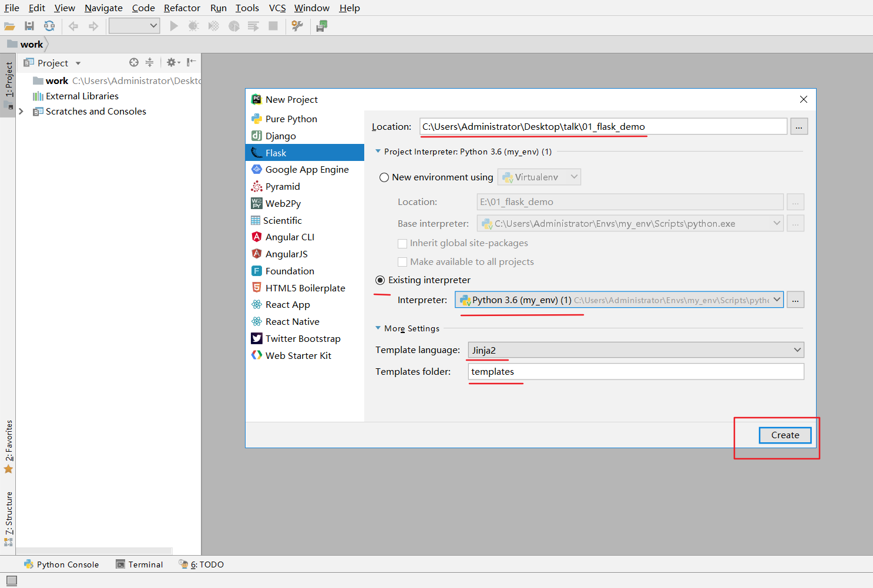Select New environment using radio button
873x588 pixels.
pyautogui.click(x=384, y=177)
